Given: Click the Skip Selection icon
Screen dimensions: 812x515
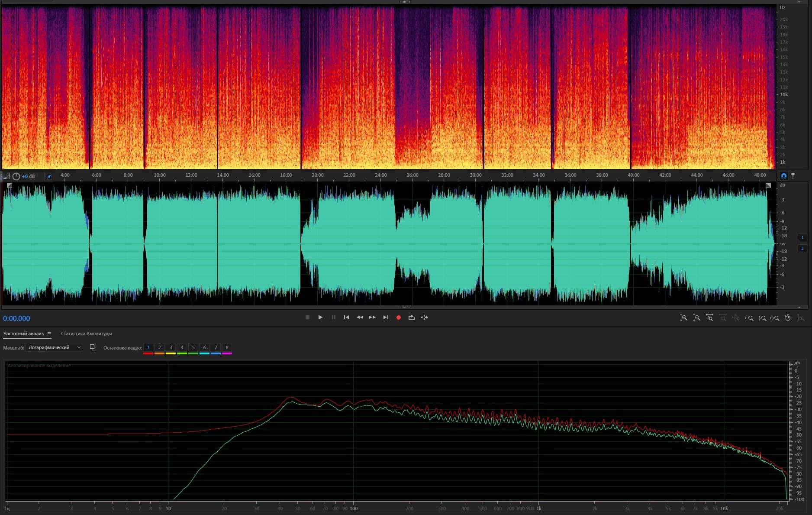Looking at the screenshot, I should point(425,317).
